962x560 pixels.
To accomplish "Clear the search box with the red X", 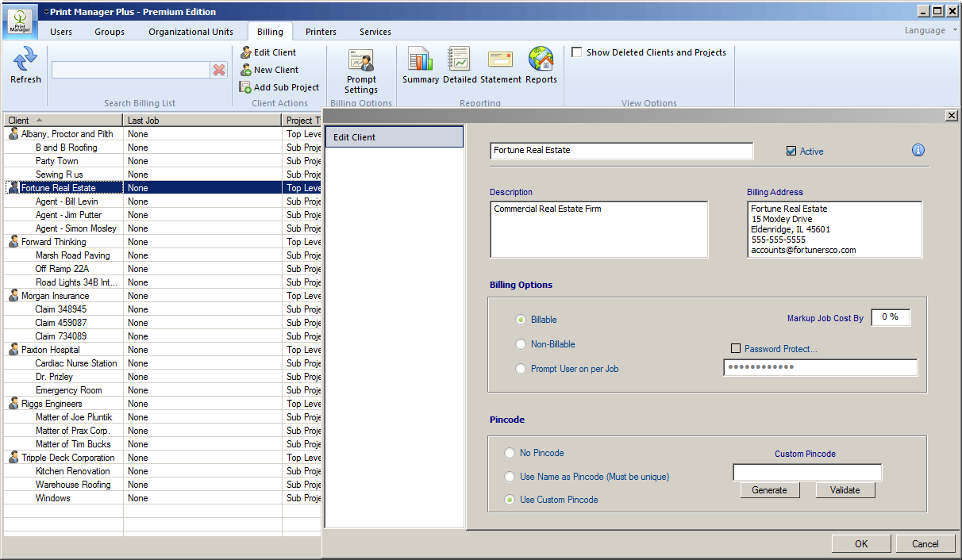I will pos(219,71).
